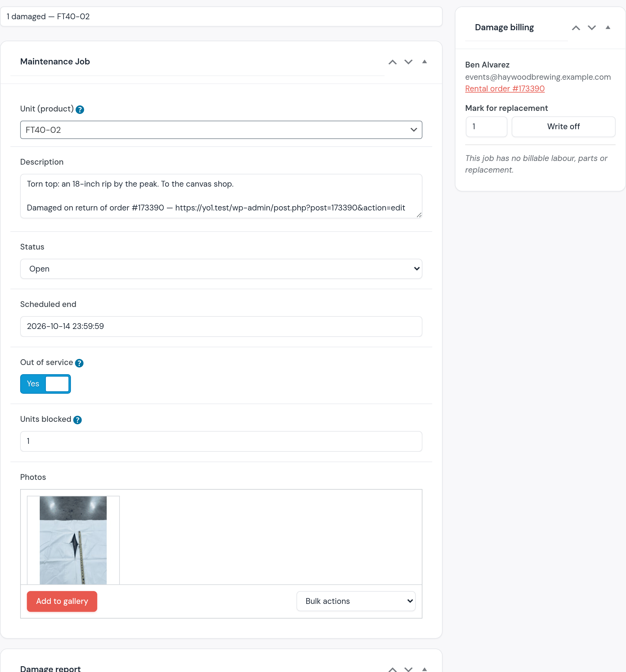This screenshot has height=672, width=626.
Task: Click help icon beside Out of service
Action: 79,363
